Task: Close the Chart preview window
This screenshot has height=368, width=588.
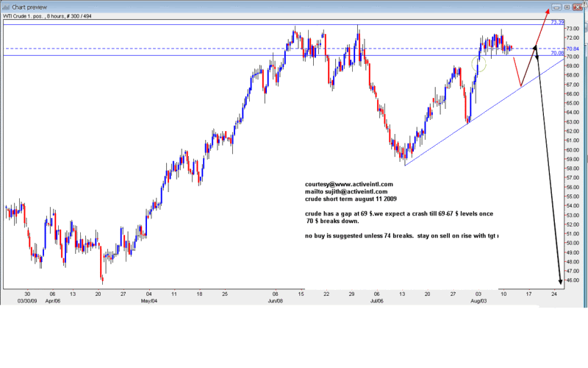Action: tap(578, 7)
